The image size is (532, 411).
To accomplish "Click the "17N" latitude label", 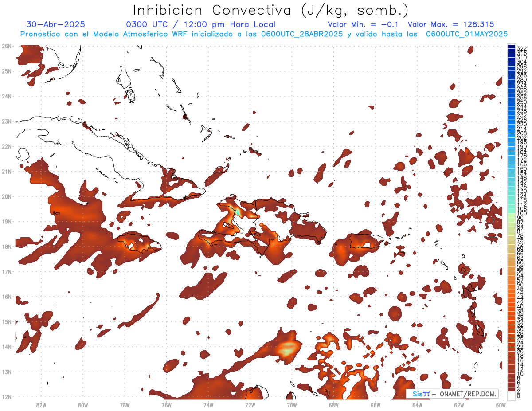I will (x=6, y=271).
